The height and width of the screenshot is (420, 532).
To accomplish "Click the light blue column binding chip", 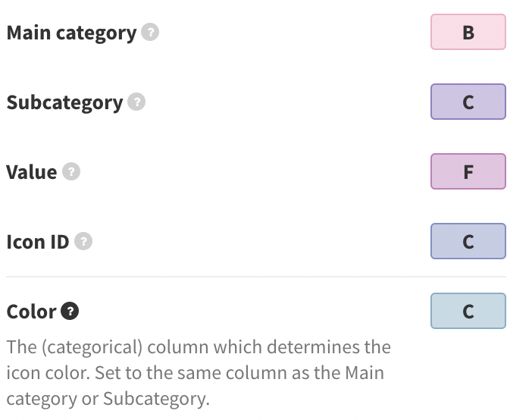I will click(468, 311).
